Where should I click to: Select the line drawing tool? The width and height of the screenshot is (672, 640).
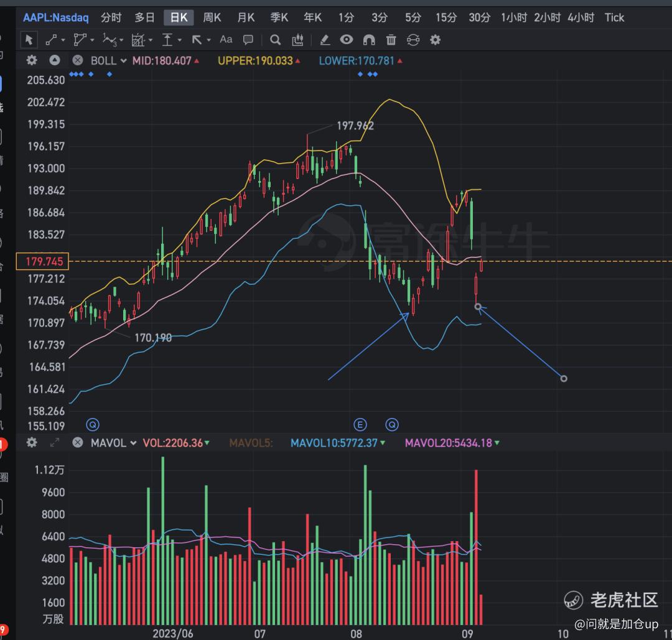[51, 40]
